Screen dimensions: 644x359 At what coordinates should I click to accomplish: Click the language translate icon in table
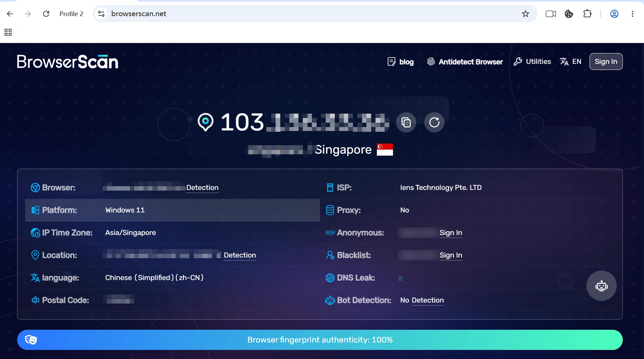pos(35,278)
